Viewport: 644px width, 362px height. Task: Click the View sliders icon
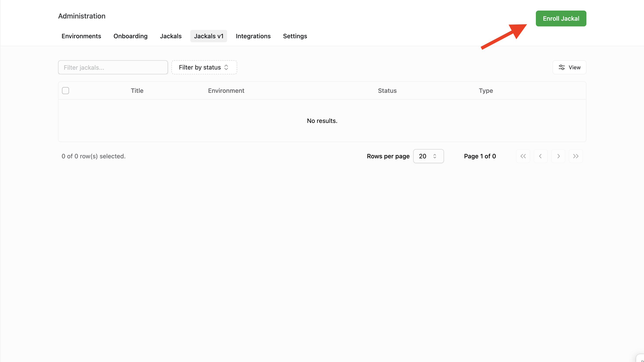tap(562, 67)
